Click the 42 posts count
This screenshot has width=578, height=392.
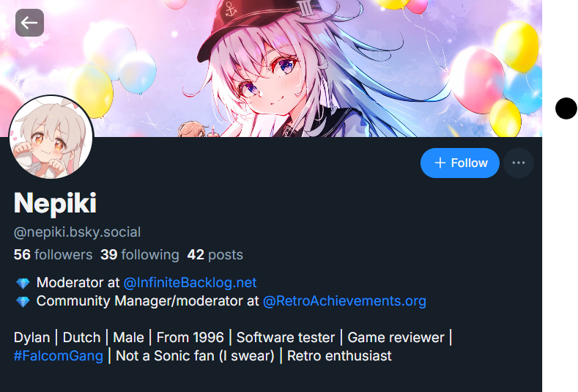pos(215,255)
